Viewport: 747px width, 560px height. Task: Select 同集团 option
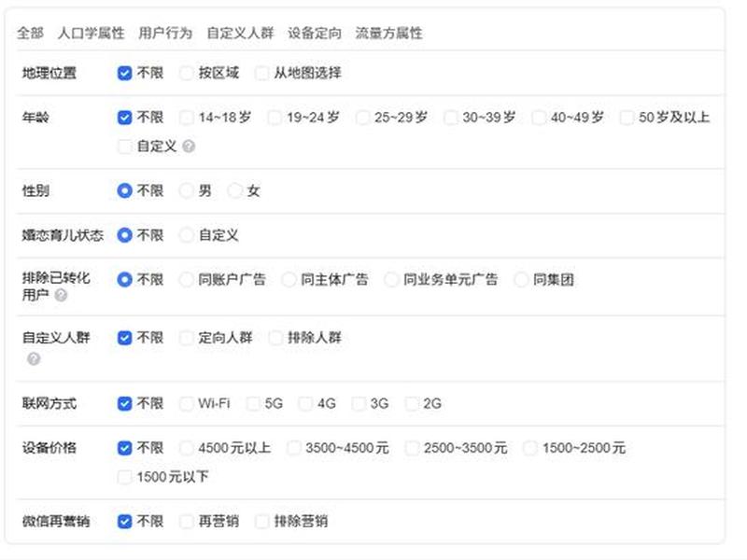[x=521, y=279]
